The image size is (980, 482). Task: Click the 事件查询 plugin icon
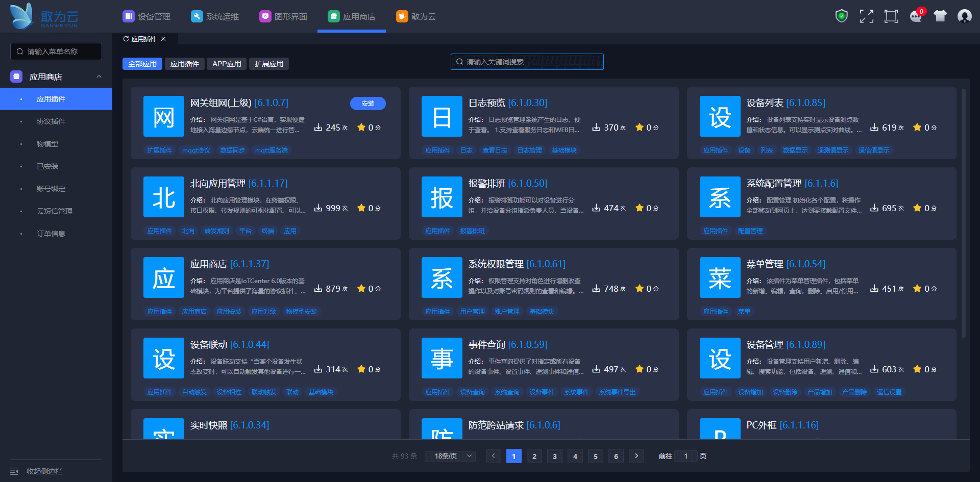[x=442, y=358]
